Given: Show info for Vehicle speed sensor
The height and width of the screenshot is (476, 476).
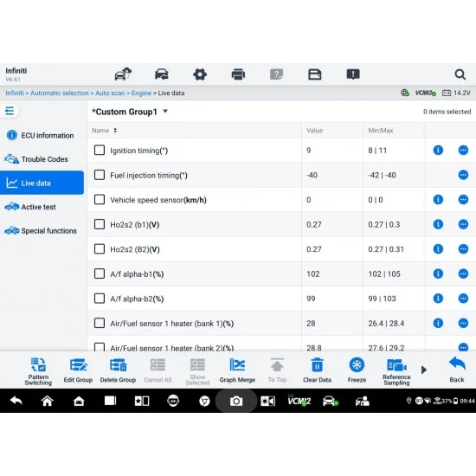Looking at the screenshot, I should point(438,199).
